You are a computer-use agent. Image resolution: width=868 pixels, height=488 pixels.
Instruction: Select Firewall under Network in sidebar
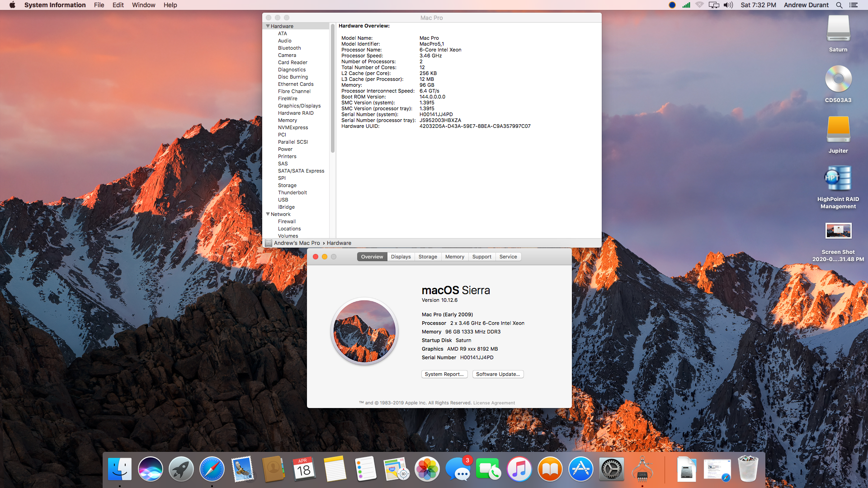point(287,221)
